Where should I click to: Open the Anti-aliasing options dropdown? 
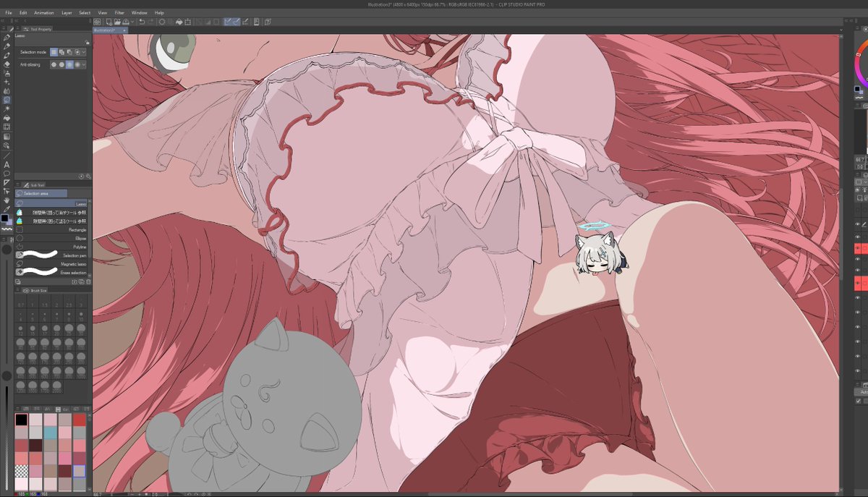[x=83, y=64]
